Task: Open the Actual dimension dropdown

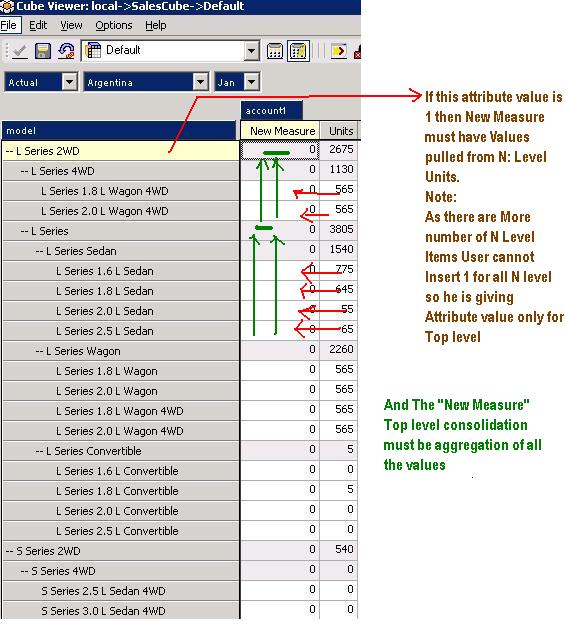Action: point(69,82)
